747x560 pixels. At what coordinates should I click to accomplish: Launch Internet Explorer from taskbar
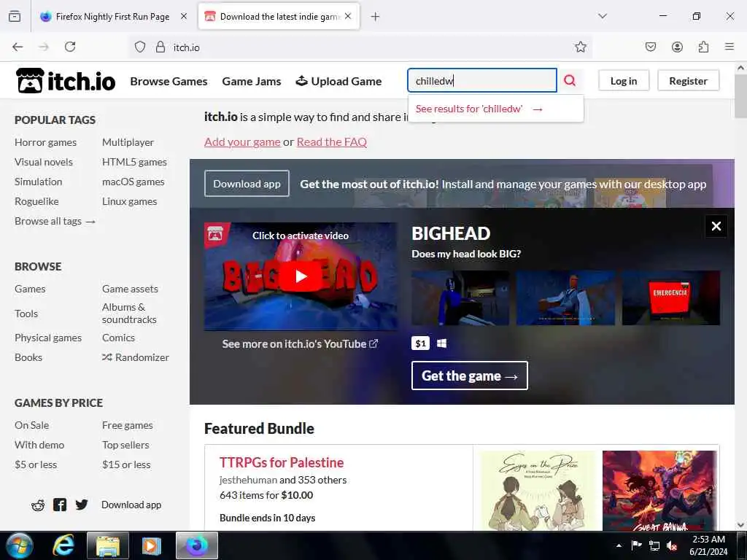pos(63,545)
